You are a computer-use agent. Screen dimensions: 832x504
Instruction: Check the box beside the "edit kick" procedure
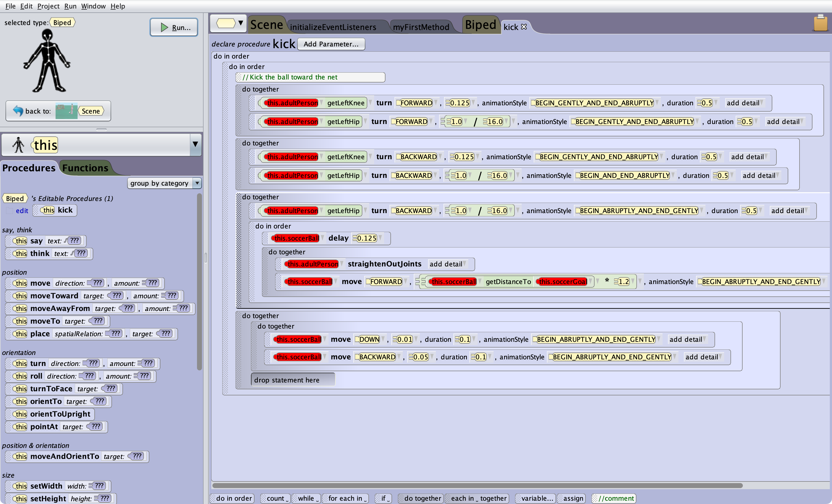[9, 211]
